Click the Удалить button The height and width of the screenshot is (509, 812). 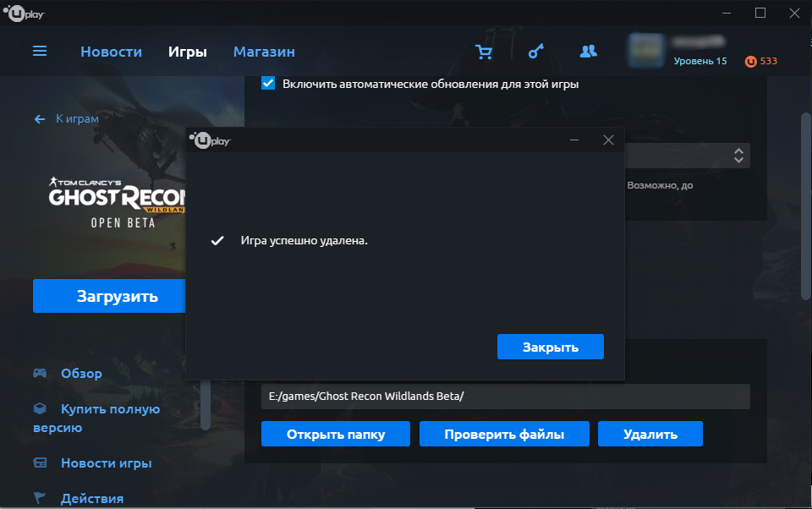coord(650,434)
